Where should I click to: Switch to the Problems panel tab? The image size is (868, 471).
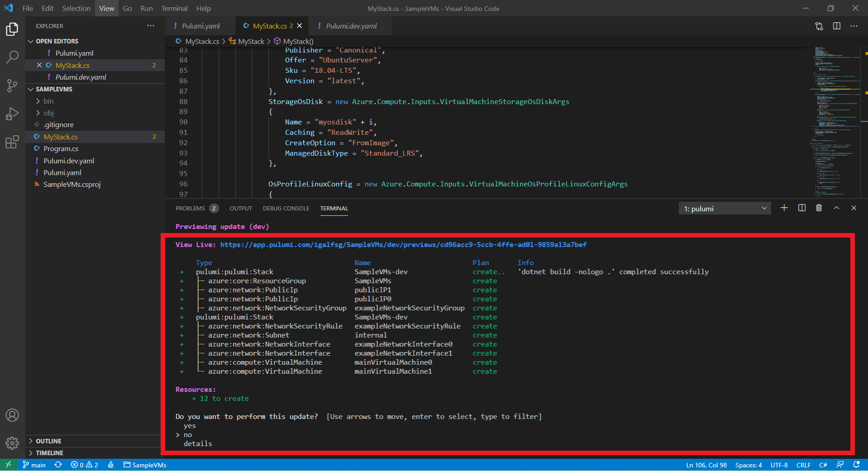tap(196, 208)
